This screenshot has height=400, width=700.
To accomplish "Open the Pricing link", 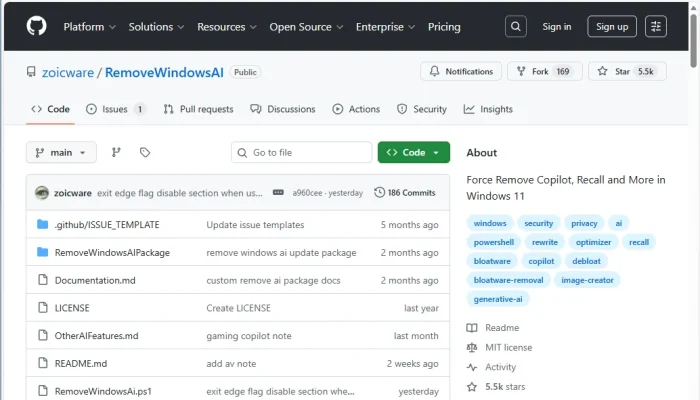I will pos(444,27).
